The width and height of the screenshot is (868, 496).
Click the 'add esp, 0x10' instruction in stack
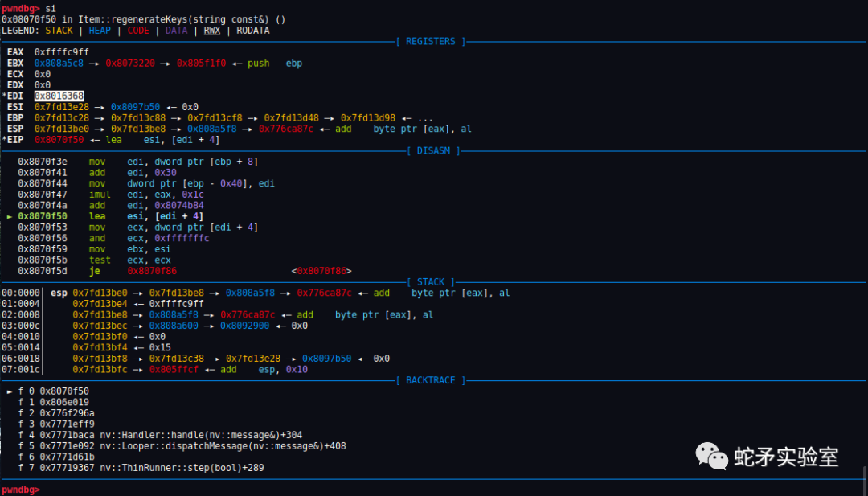coord(264,370)
